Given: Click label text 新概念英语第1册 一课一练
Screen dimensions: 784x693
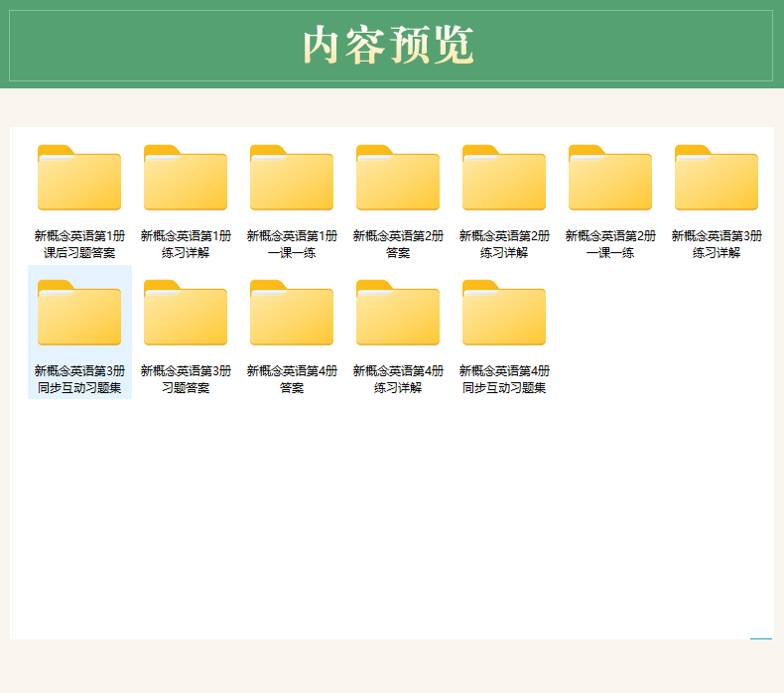Looking at the screenshot, I should [292, 244].
